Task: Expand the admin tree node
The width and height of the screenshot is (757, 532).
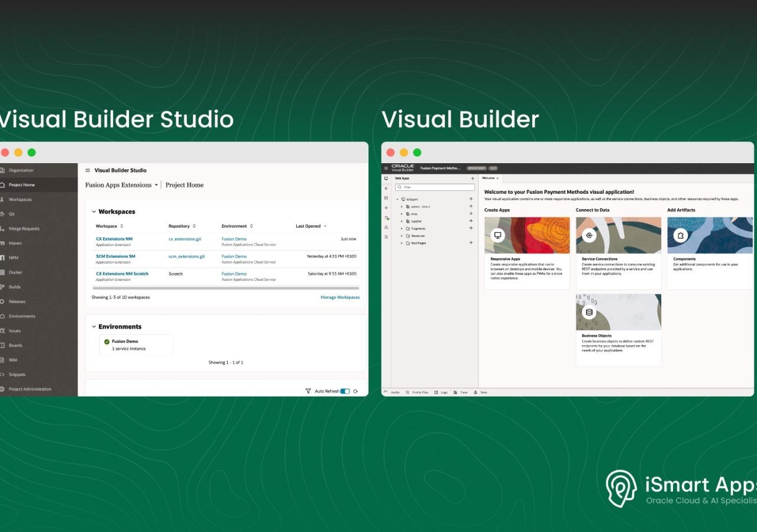Action: (x=402, y=206)
